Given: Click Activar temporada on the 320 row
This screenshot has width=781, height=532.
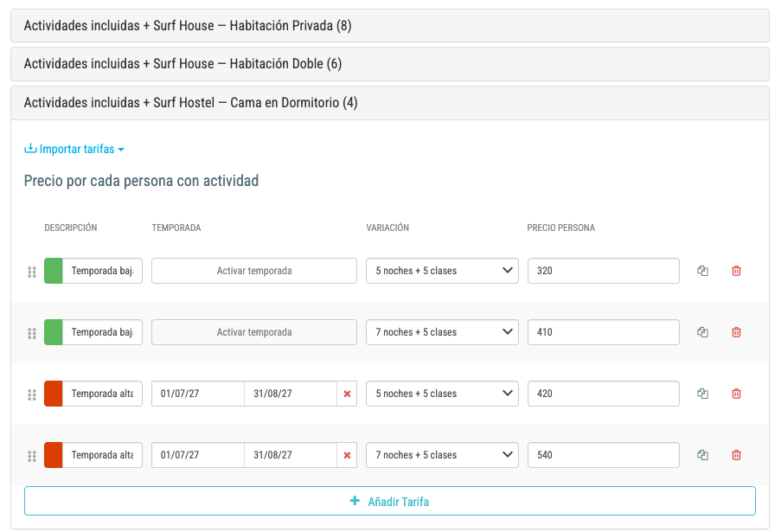Looking at the screenshot, I should coord(254,271).
